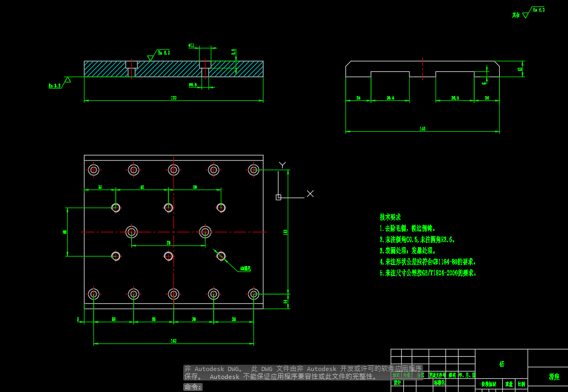Screen dimensions: 568x392
Task: Select the 148 overall width dimension
Action: (423, 129)
